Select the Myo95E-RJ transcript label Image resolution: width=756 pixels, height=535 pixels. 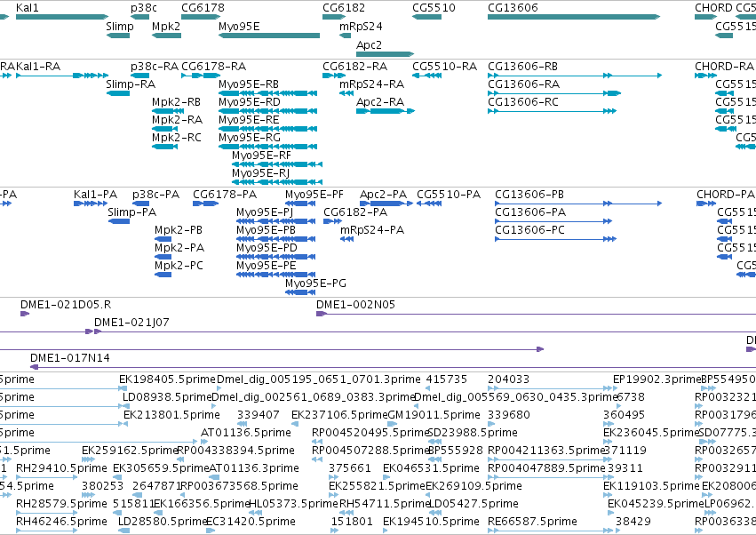click(260, 173)
